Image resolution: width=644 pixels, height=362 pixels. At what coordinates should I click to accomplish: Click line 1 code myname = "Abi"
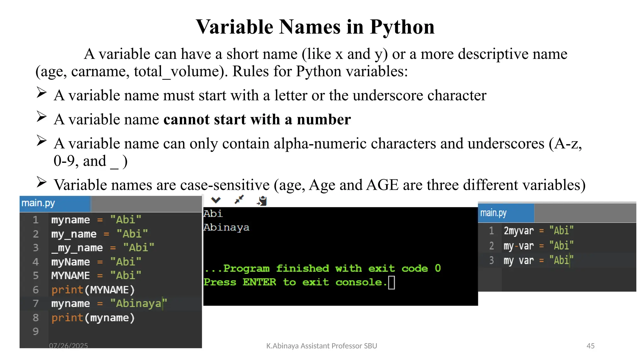(96, 220)
